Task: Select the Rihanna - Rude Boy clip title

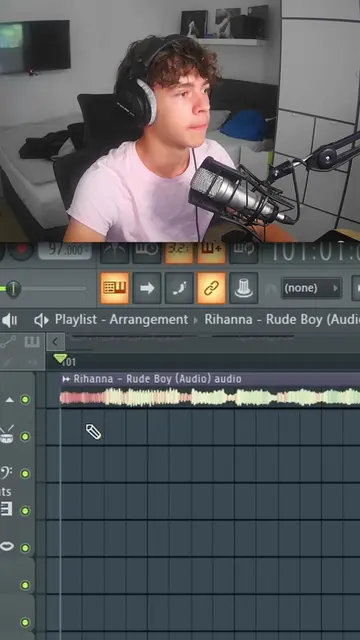Action: coord(157,379)
